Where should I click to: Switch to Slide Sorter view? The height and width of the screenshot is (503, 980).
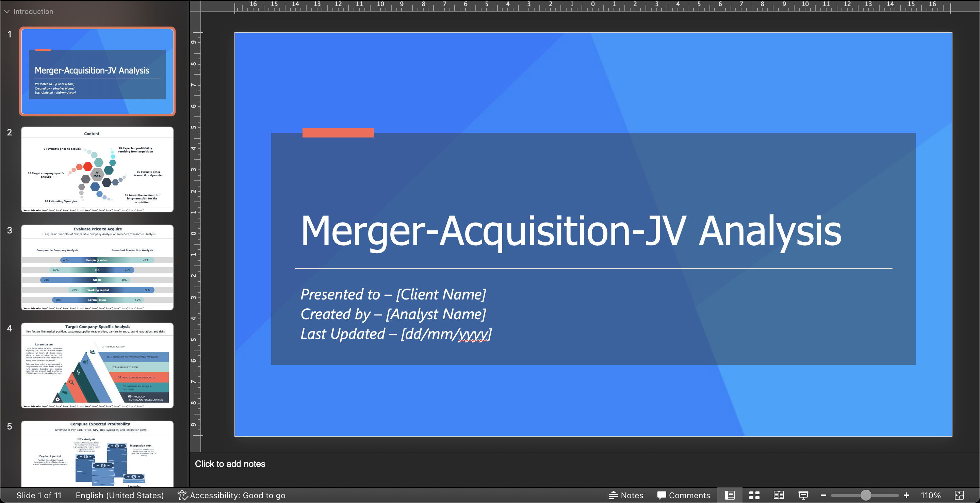click(x=754, y=495)
